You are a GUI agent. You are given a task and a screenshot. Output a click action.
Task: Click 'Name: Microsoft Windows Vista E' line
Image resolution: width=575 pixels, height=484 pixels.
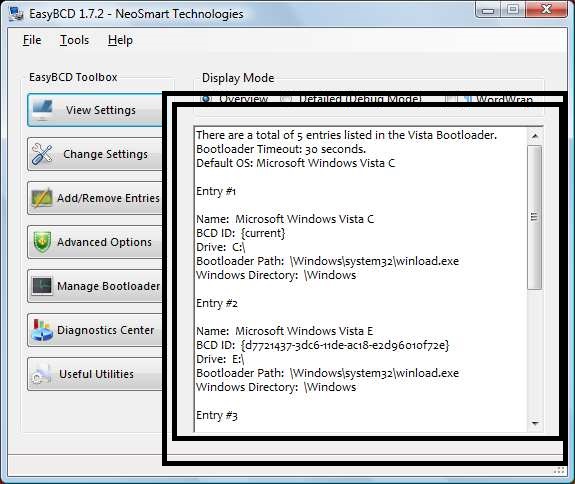[285, 331]
